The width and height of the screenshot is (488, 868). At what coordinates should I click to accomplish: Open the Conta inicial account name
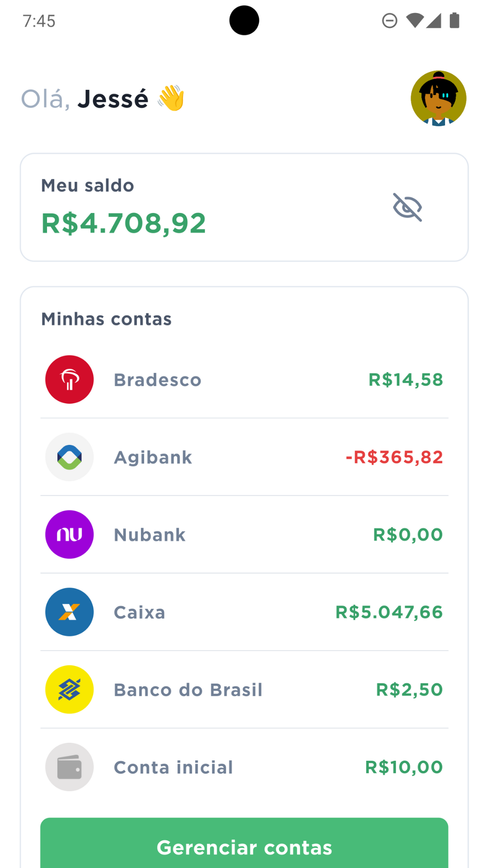click(x=173, y=768)
